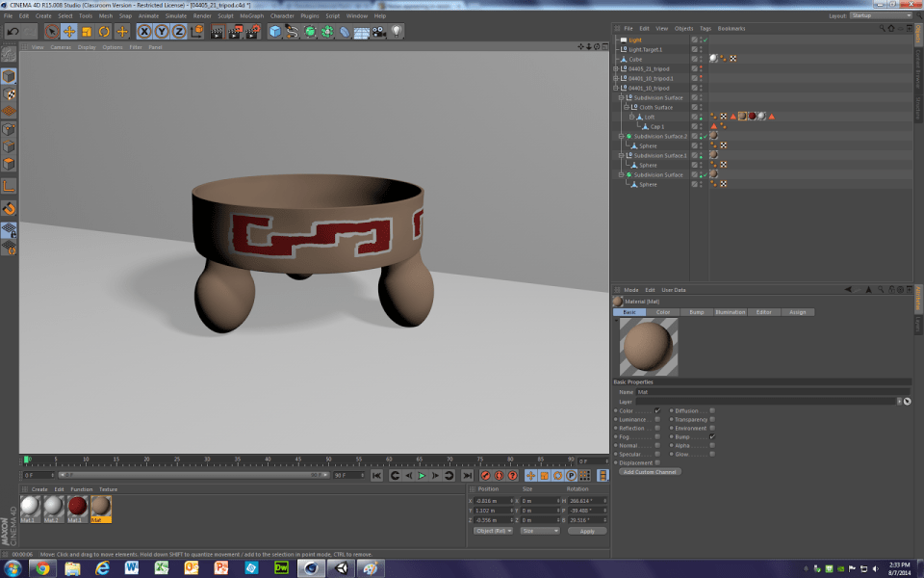
Task: Click the Camera object icon
Action: coord(379,32)
